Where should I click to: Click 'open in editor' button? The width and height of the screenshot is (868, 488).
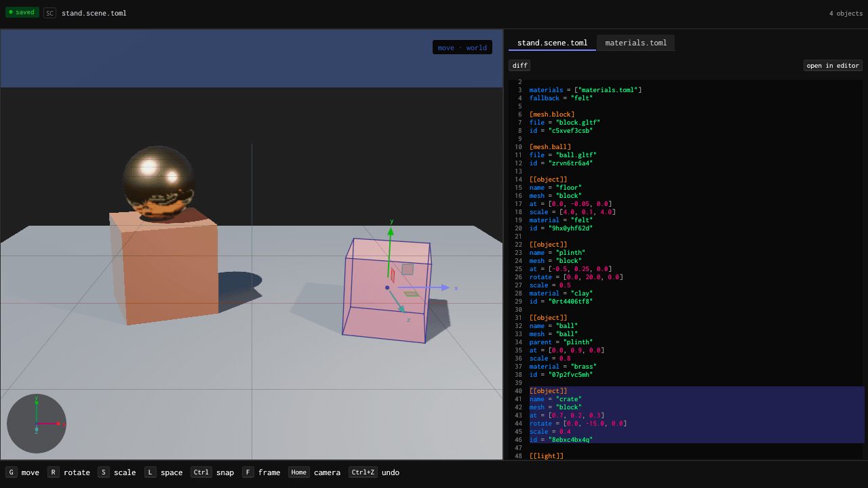[833, 66]
